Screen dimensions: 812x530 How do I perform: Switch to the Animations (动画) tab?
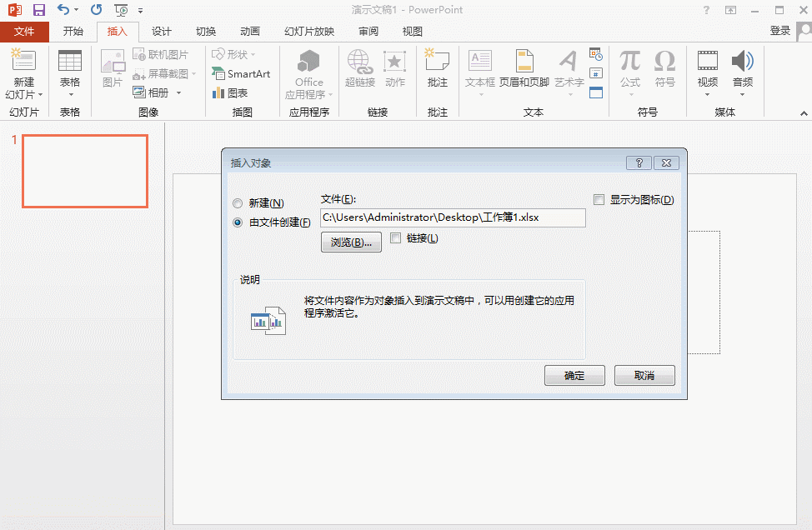(x=249, y=32)
